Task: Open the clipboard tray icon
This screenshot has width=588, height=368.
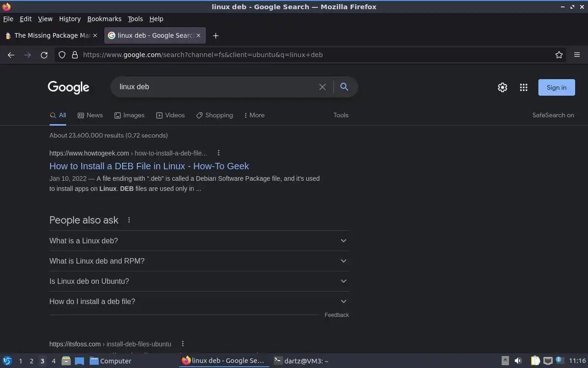Action: [535, 361]
